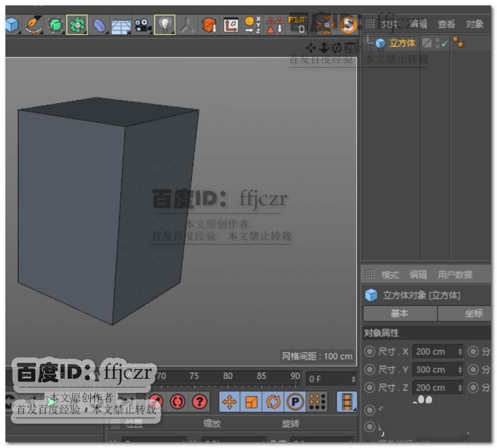Click the Object Manager grip dots icon
Viewport: 497px width, 448px height.
(x=370, y=23)
